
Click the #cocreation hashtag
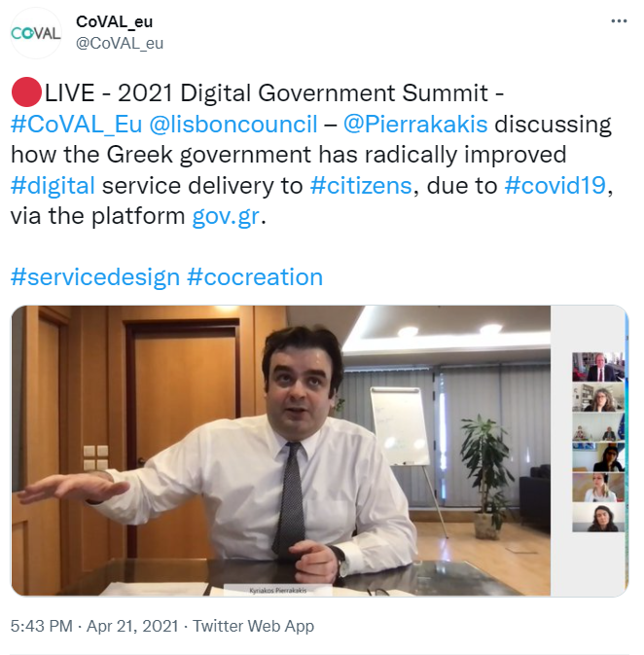click(x=255, y=277)
